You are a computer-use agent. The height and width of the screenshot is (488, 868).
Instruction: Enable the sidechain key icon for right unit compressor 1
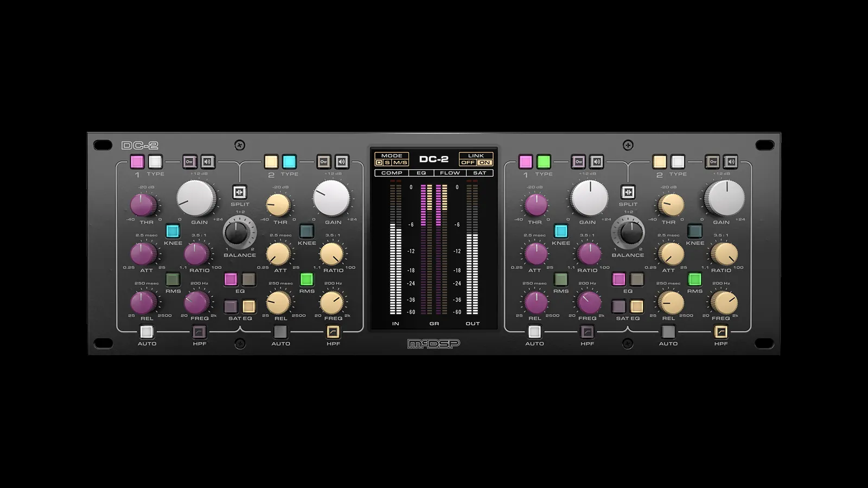pos(578,162)
